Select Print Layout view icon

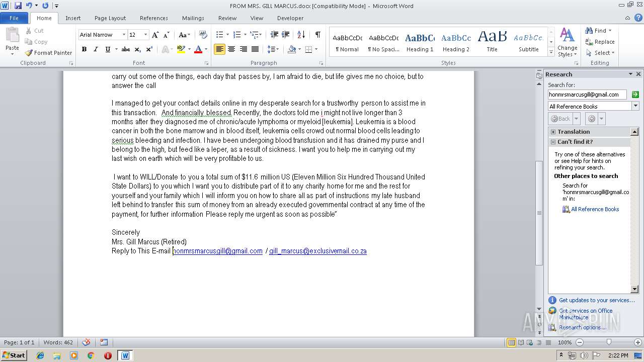pyautogui.click(x=511, y=342)
